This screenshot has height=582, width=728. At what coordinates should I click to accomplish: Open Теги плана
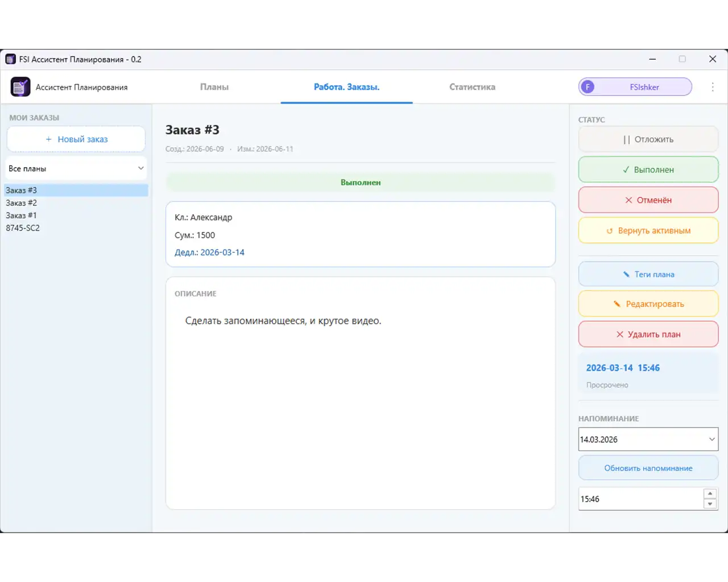648,274
